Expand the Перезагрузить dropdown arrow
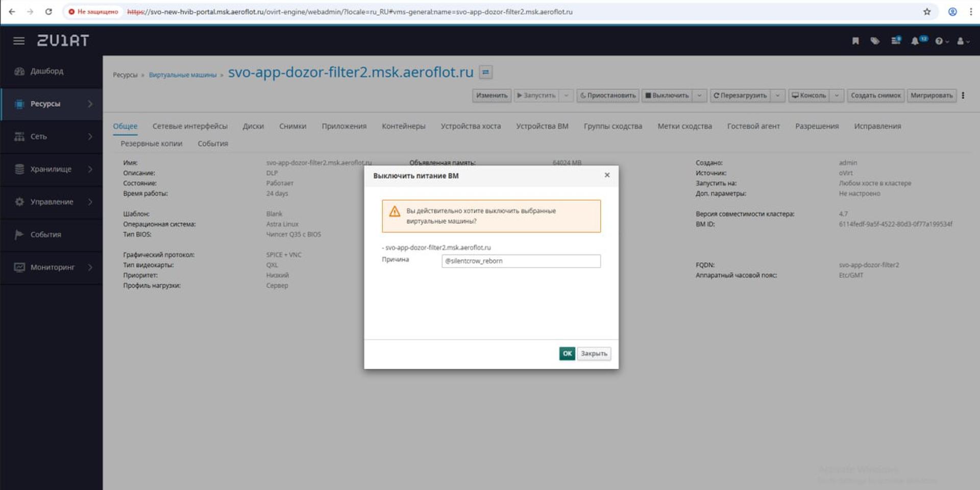This screenshot has height=490, width=980. point(777,95)
